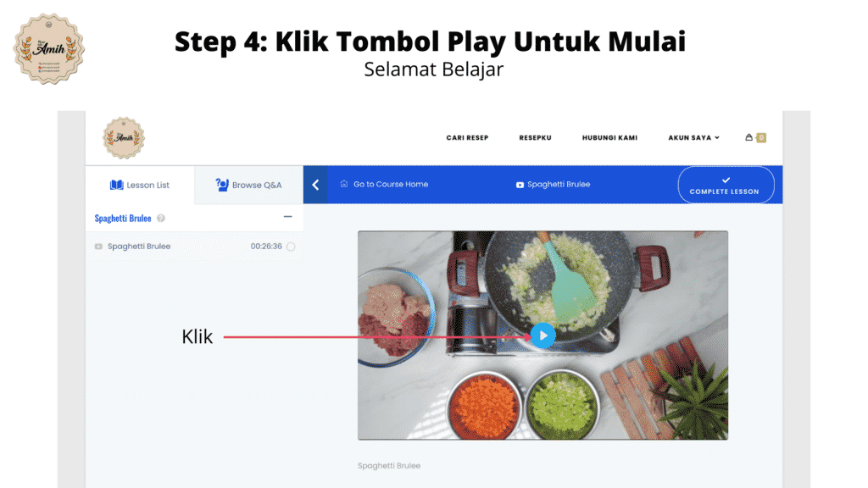Expand the Akun Saya dropdown menu
The image size is (868, 488).
(693, 138)
